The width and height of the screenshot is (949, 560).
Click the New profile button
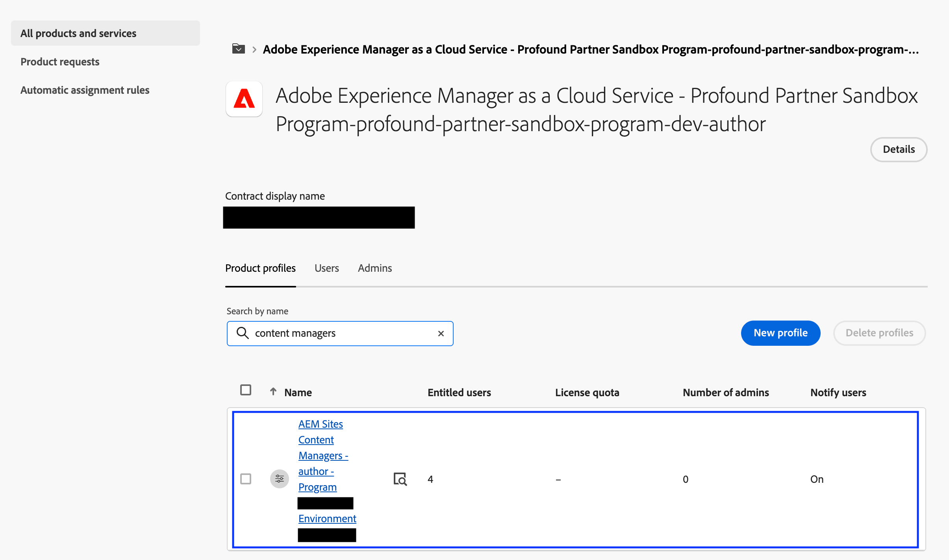[x=780, y=333]
